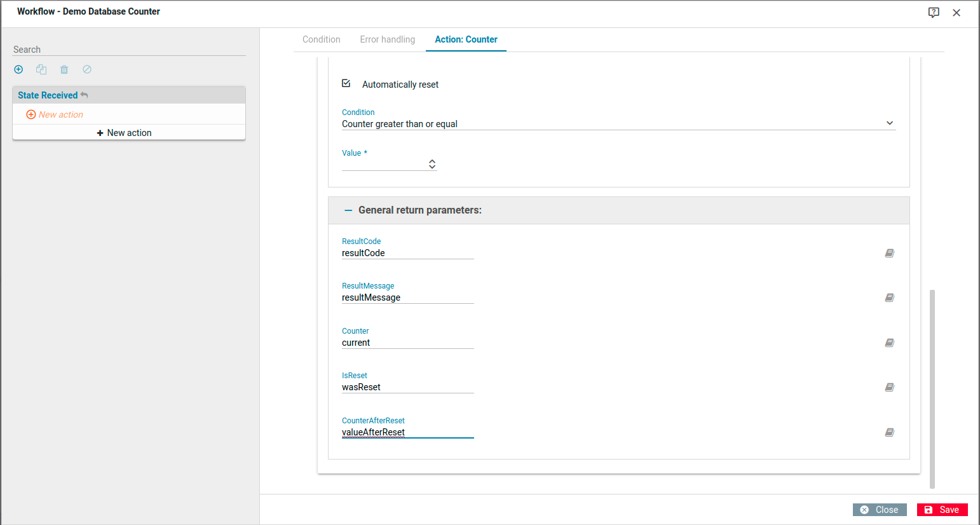This screenshot has width=980, height=525.
Task: Open variable picker for ResultCode field
Action: click(x=890, y=253)
